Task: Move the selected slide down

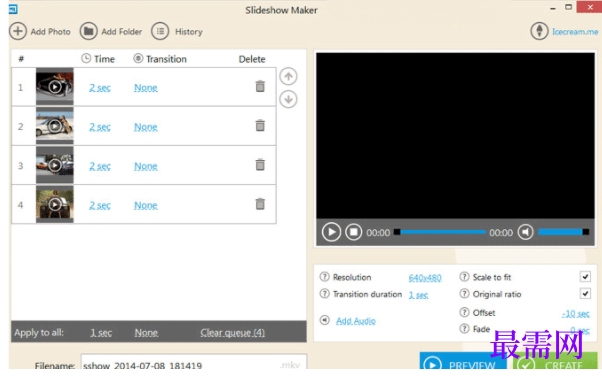Action: pyautogui.click(x=288, y=99)
